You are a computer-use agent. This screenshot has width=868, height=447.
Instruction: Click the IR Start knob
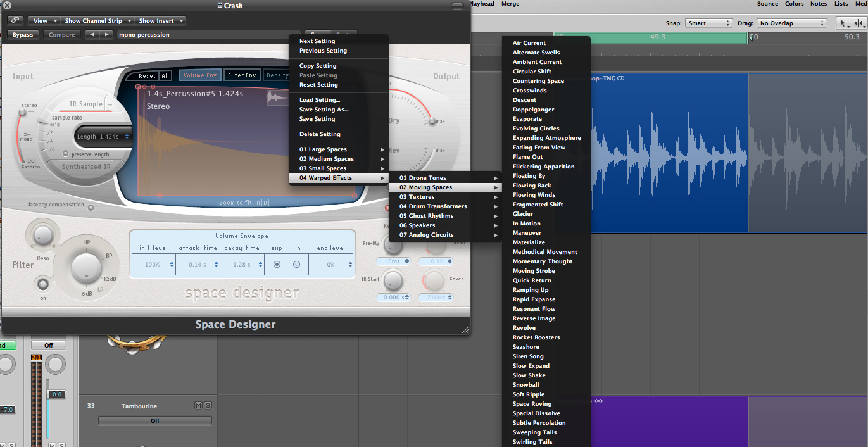click(393, 280)
